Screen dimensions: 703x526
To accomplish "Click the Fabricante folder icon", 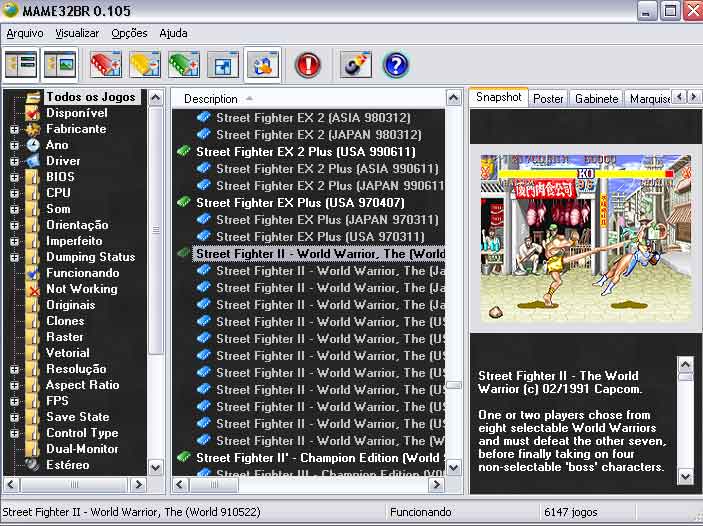I will point(33,129).
